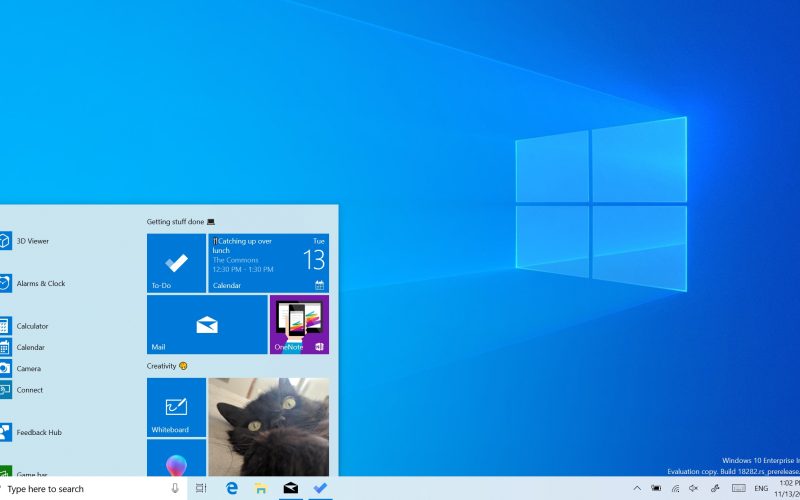This screenshot has width=800, height=500.
Task: Open the Mail tile
Action: point(207,324)
